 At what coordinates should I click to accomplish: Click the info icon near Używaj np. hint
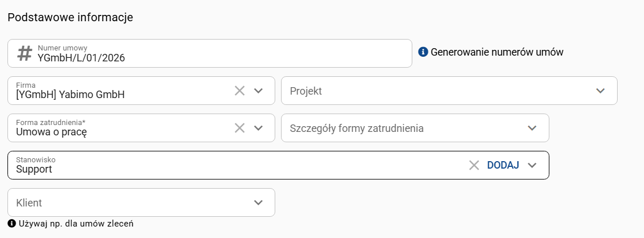coord(11,223)
